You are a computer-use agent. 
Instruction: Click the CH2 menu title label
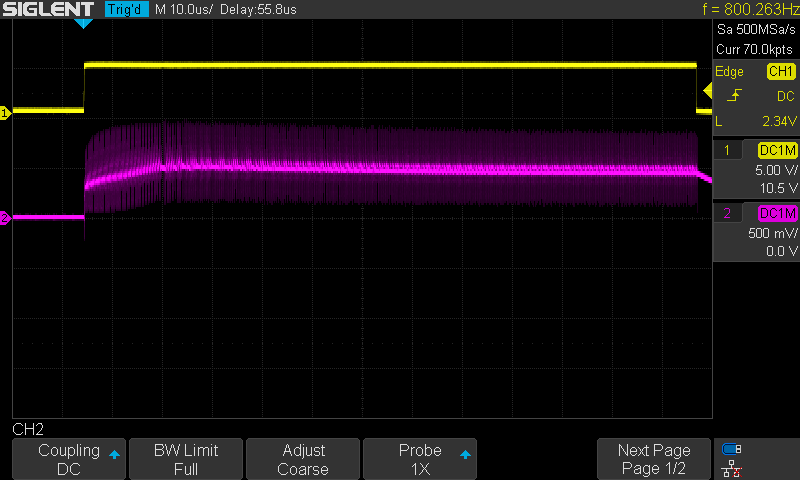click(28, 430)
